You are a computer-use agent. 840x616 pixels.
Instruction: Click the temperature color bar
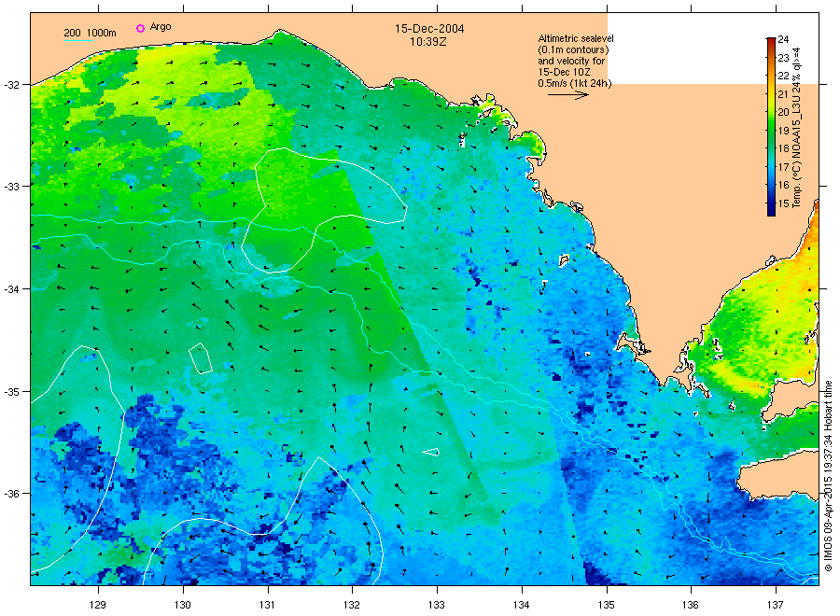(771, 127)
